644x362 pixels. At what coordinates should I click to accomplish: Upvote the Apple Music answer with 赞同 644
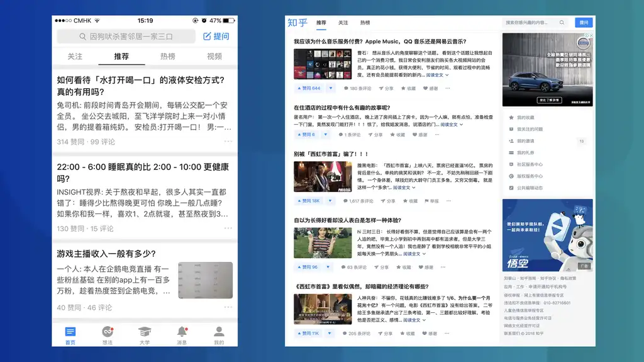click(308, 88)
